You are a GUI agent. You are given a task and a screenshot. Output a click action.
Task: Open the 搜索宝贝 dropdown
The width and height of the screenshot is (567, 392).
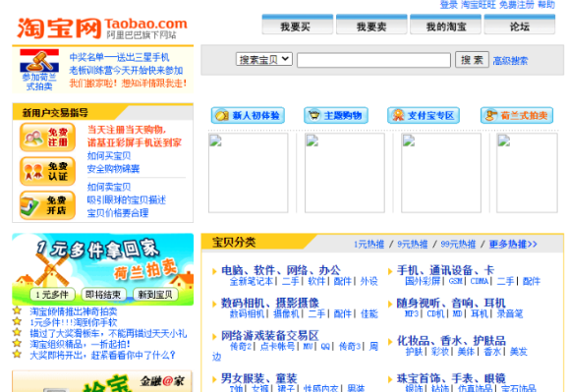point(264,59)
